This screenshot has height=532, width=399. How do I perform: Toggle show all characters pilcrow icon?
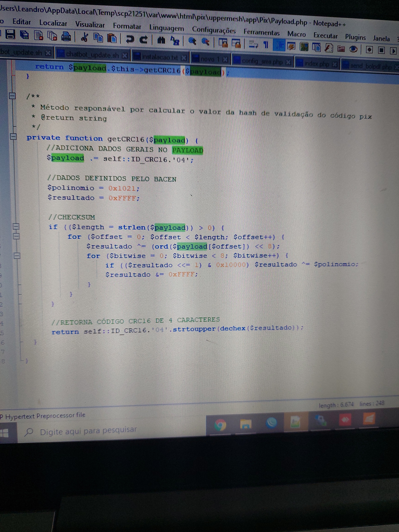coord(266,45)
